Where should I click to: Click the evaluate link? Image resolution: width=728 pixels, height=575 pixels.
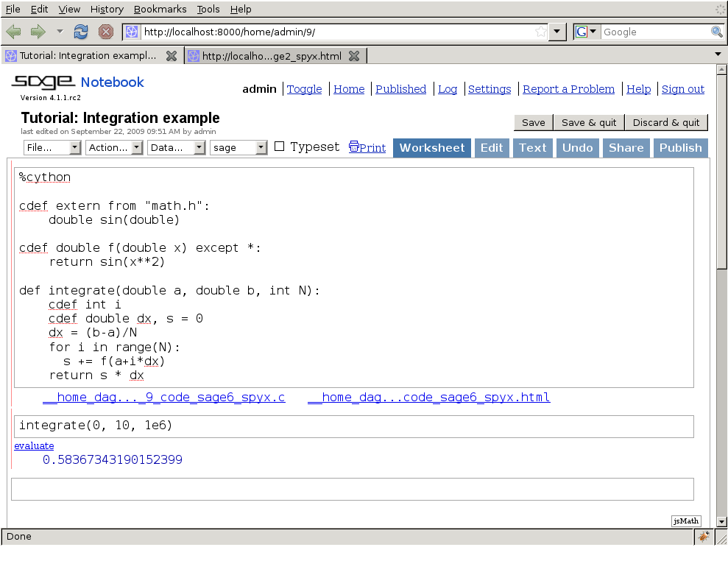coord(34,445)
